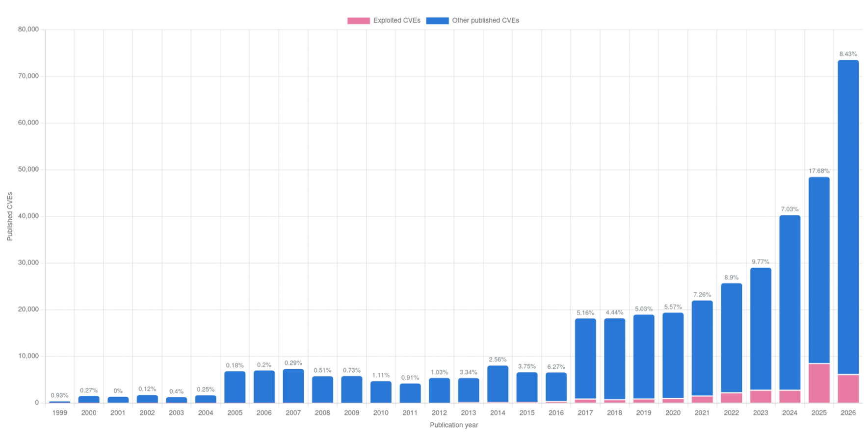Viewport: 868px width, 435px height.
Task: Toggle the Exploited CVEs legend pink swatch
Action: (x=359, y=21)
